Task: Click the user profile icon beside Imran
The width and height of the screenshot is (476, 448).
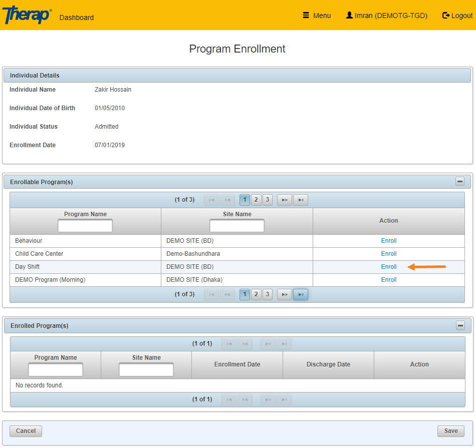Action: coord(349,15)
